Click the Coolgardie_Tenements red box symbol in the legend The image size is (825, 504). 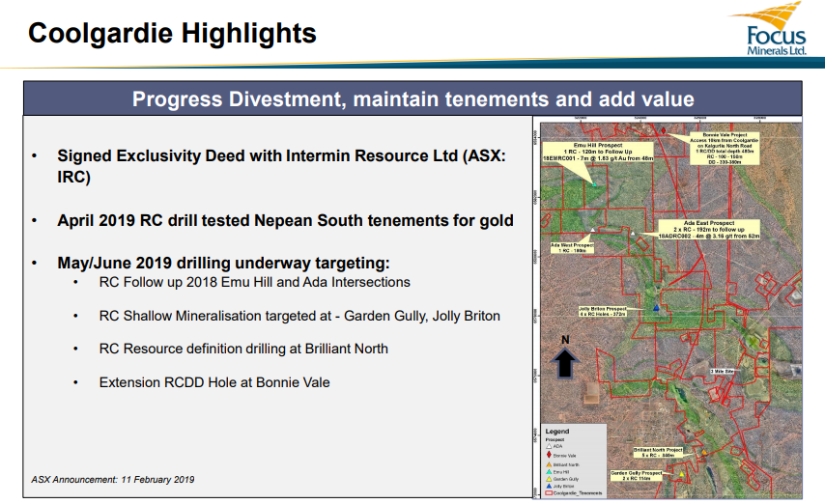[549, 493]
